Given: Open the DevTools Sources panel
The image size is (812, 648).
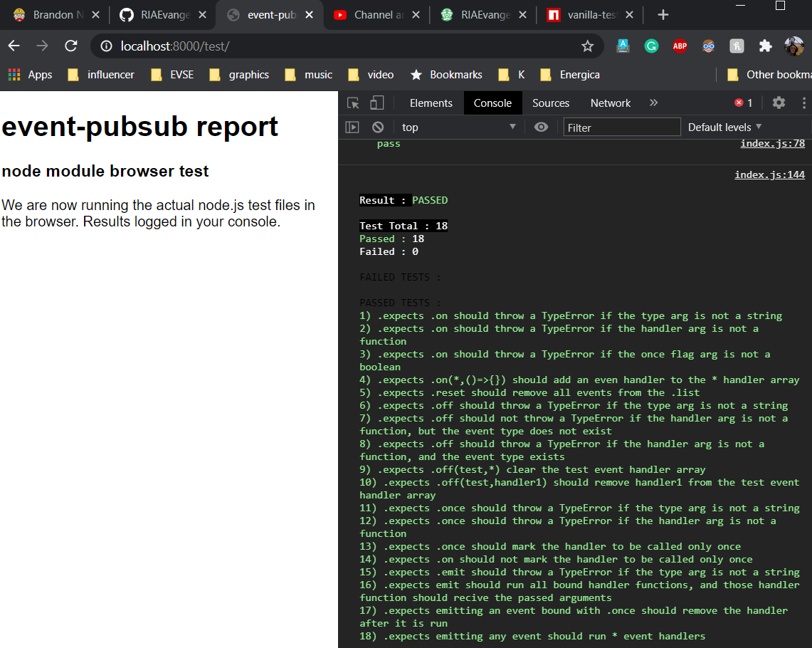Looking at the screenshot, I should tap(551, 103).
